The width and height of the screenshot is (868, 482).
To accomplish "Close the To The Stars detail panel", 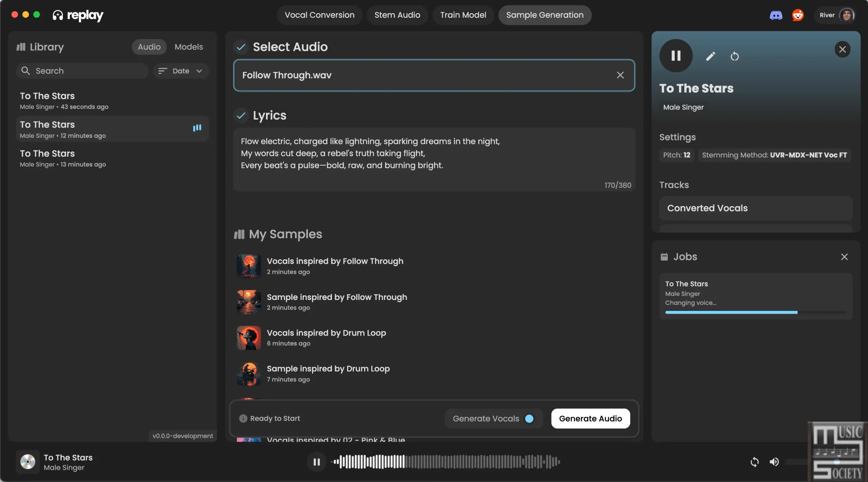I will tap(842, 49).
